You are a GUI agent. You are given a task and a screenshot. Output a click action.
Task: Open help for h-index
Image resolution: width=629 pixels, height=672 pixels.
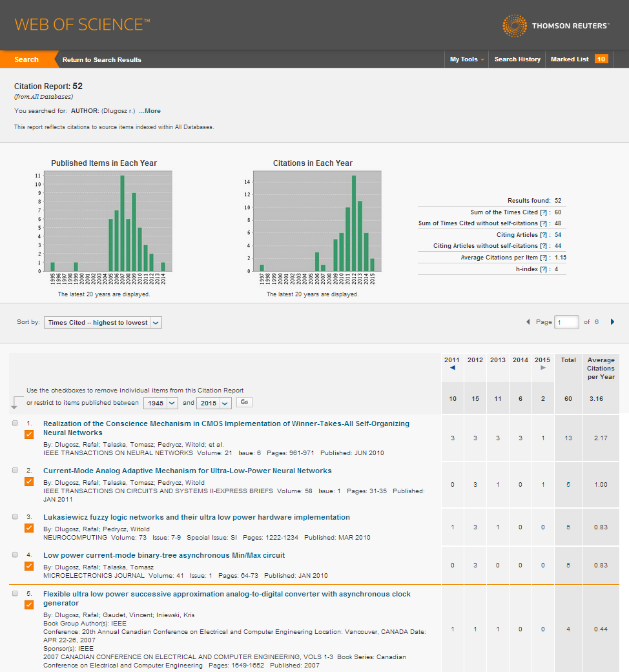pyautogui.click(x=543, y=269)
